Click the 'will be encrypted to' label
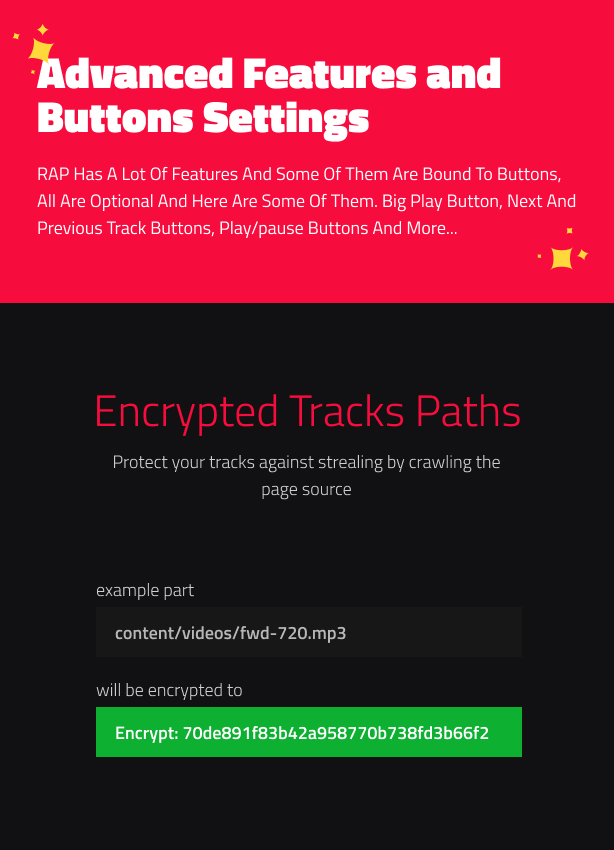 pyautogui.click(x=169, y=690)
